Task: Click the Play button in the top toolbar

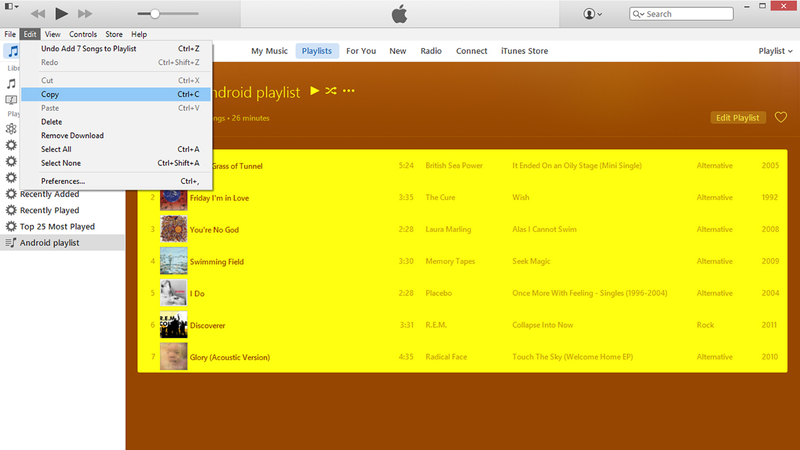Action: pos(61,14)
